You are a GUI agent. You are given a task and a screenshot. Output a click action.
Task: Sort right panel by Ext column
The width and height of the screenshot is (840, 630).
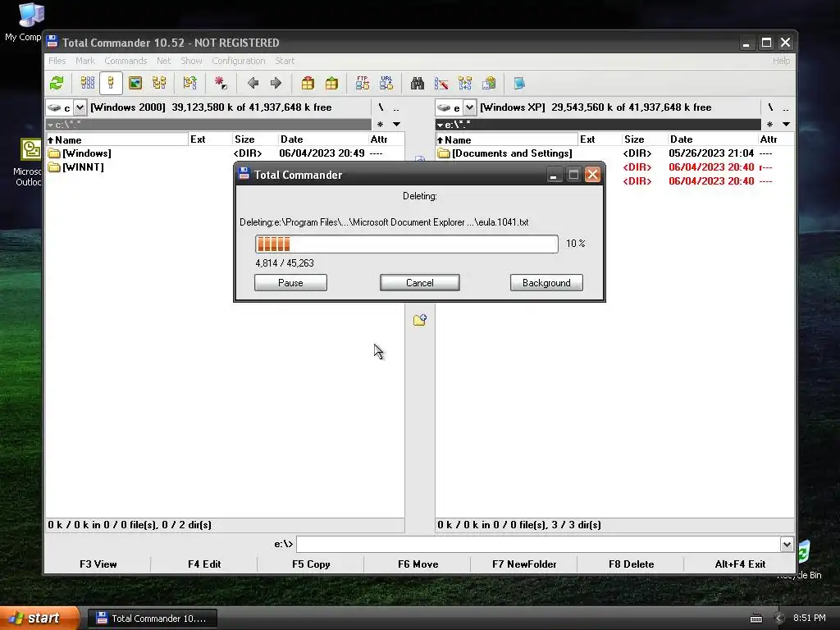point(600,139)
